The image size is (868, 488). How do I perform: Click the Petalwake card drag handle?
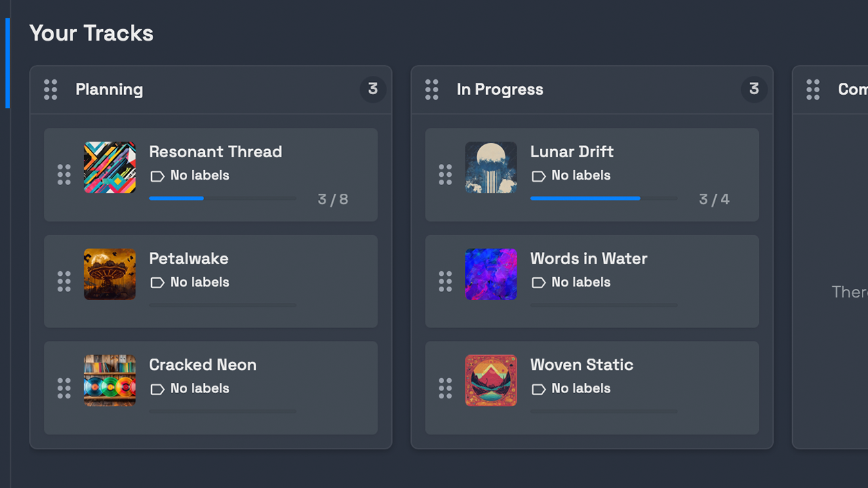tap(64, 281)
